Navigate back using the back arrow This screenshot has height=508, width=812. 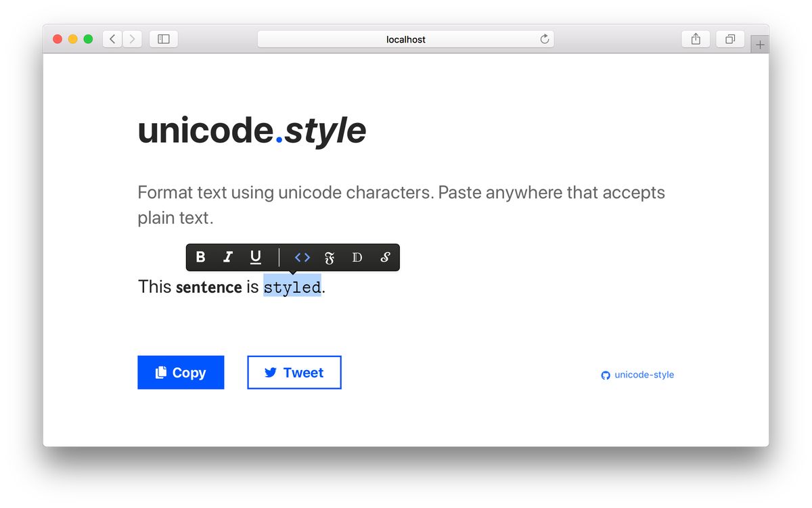112,39
